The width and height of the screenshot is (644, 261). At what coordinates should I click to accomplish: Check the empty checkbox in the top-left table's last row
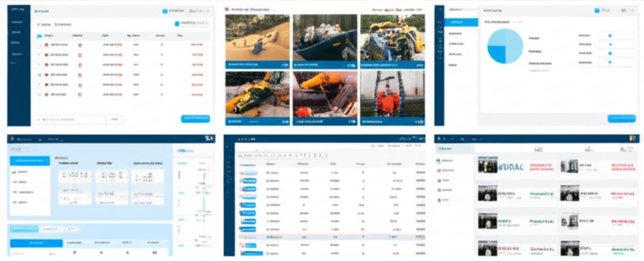tap(40, 94)
